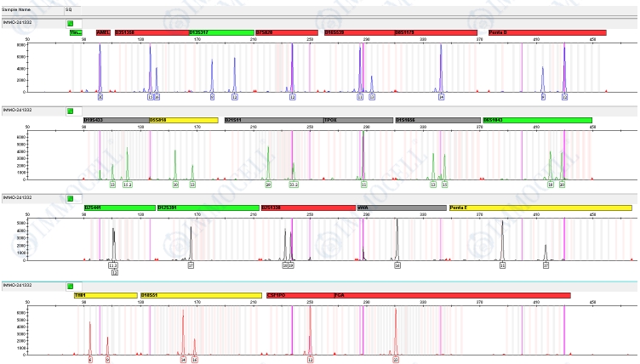The image size is (640, 364).
Task: Select the D8S1179 marker bar
Action: point(436,32)
